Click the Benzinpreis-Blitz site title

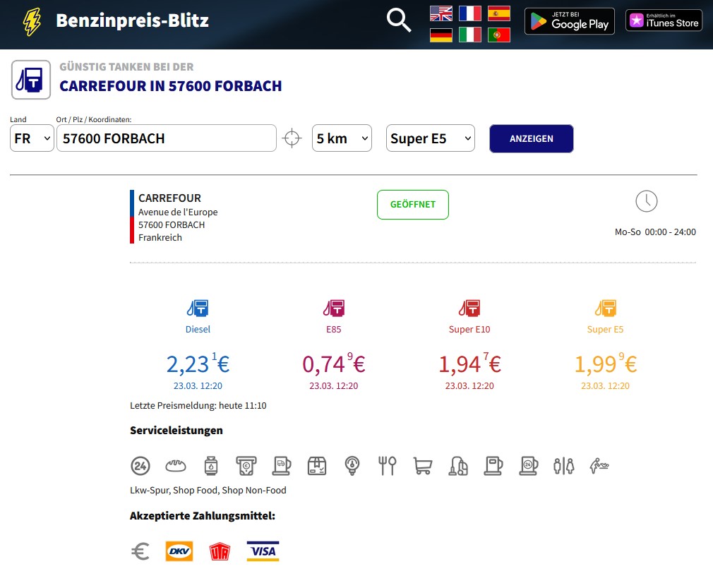[x=132, y=20]
